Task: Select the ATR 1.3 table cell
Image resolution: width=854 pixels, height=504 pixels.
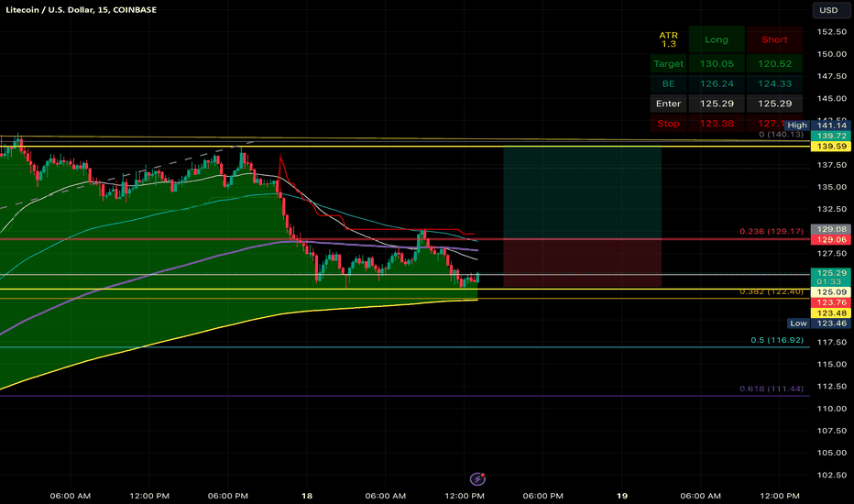Action: pos(668,39)
